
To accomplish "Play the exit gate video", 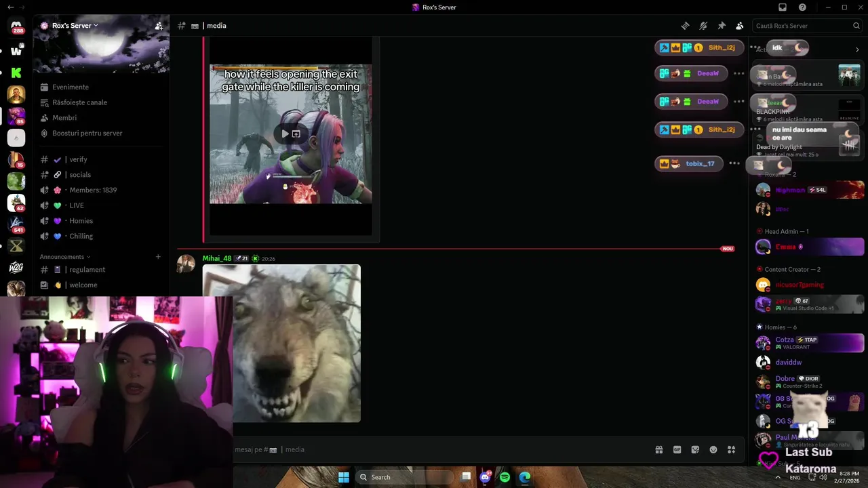I will pos(285,134).
